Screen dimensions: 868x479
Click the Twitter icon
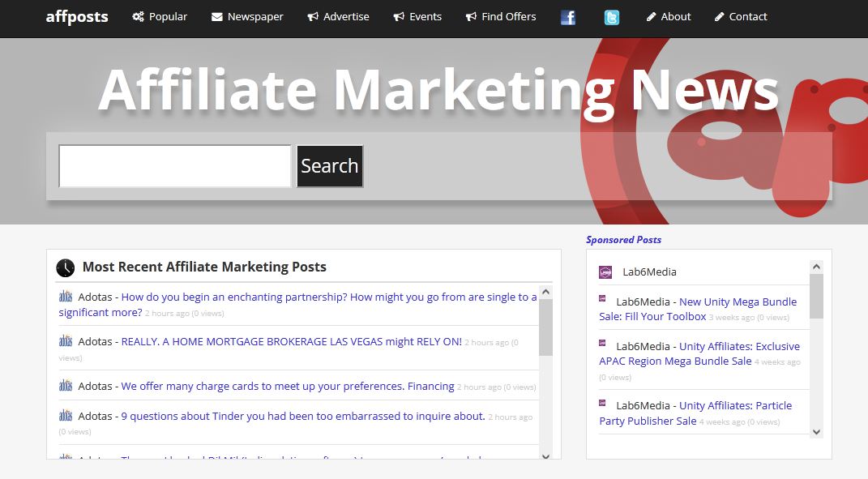(612, 18)
